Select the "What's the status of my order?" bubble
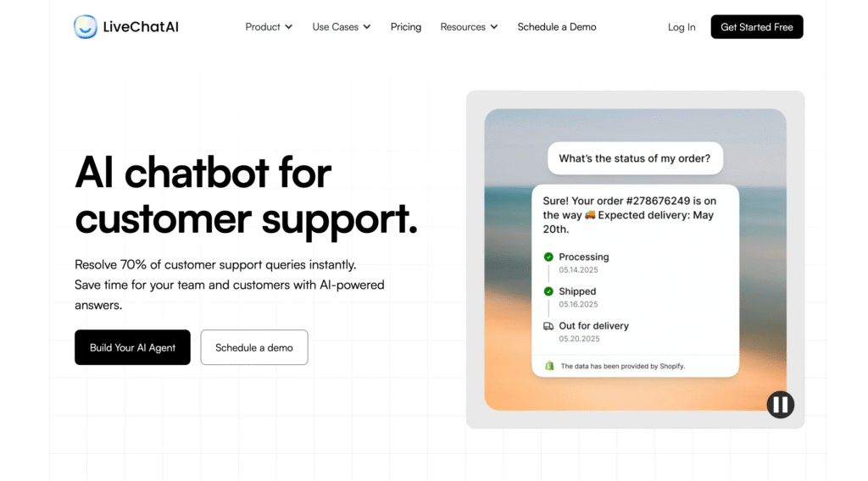Screen dimensions: 868x481 pyautogui.click(x=635, y=158)
